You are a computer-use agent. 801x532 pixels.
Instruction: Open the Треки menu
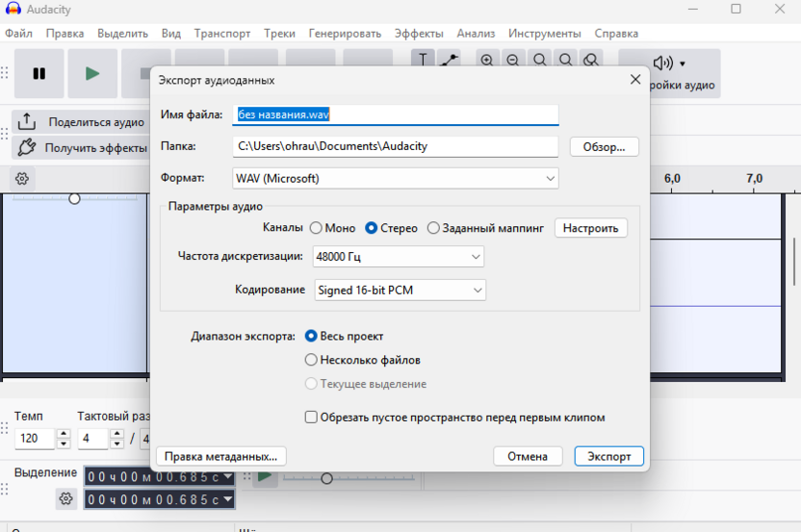pyautogui.click(x=279, y=33)
